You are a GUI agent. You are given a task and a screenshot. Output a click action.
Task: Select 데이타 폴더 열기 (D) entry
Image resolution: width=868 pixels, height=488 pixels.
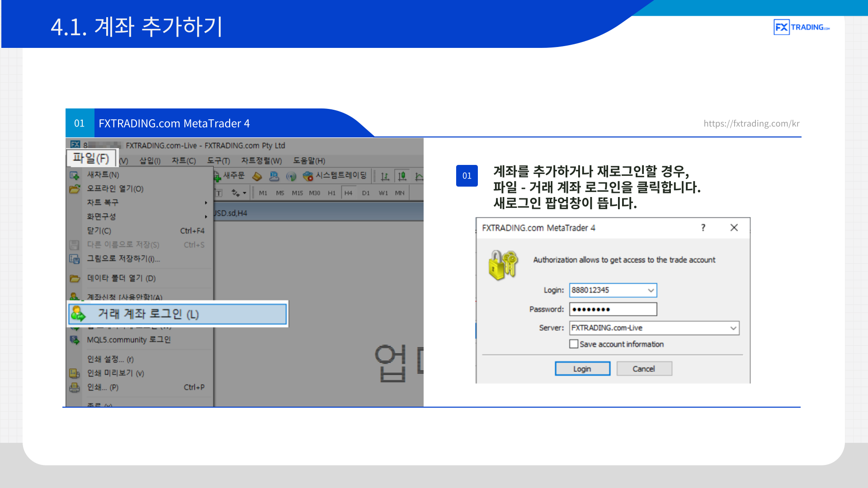click(140, 278)
